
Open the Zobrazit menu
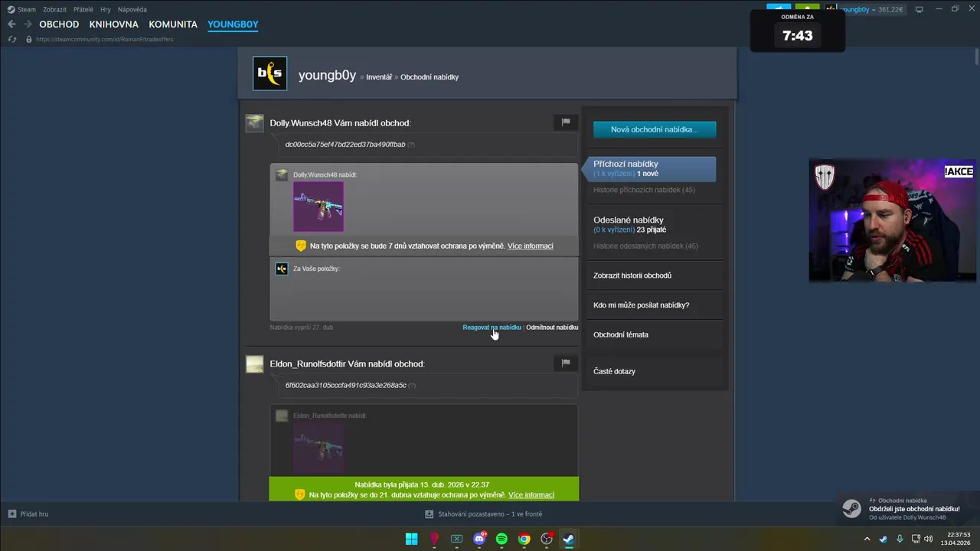point(54,9)
